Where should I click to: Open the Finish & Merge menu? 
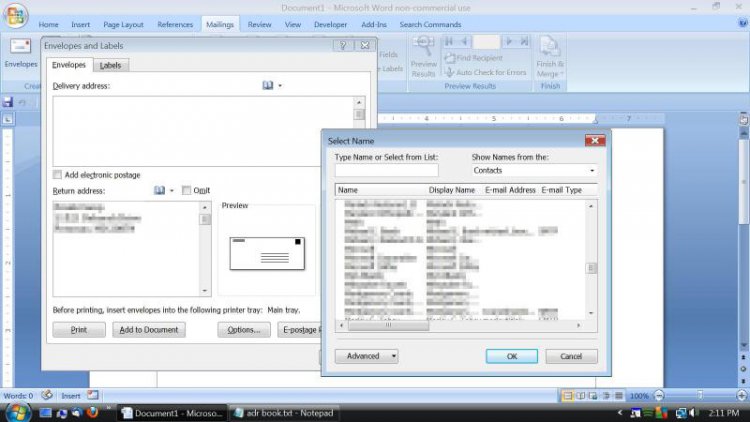(550, 56)
